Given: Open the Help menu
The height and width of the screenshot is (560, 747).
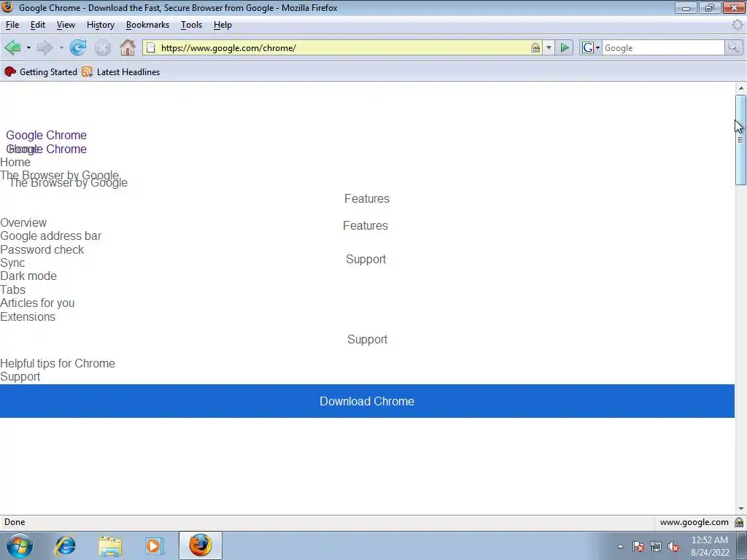Looking at the screenshot, I should click(222, 25).
